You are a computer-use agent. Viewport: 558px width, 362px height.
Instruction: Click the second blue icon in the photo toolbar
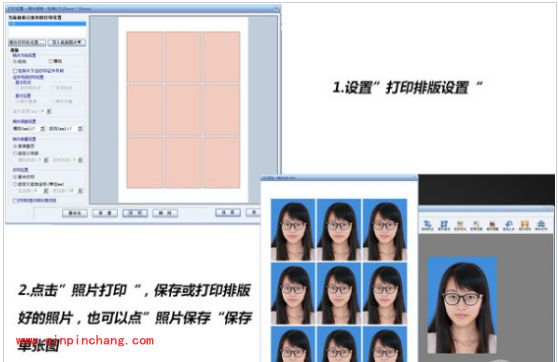pos(443,225)
